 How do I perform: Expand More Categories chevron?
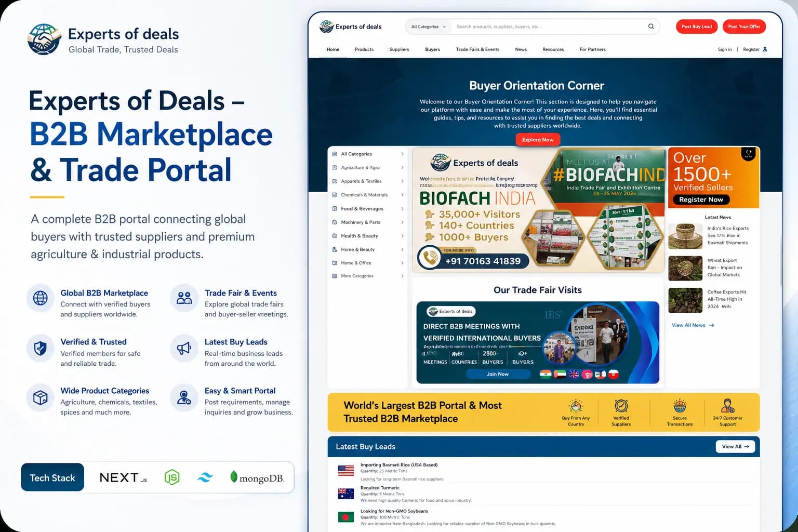tap(402, 276)
